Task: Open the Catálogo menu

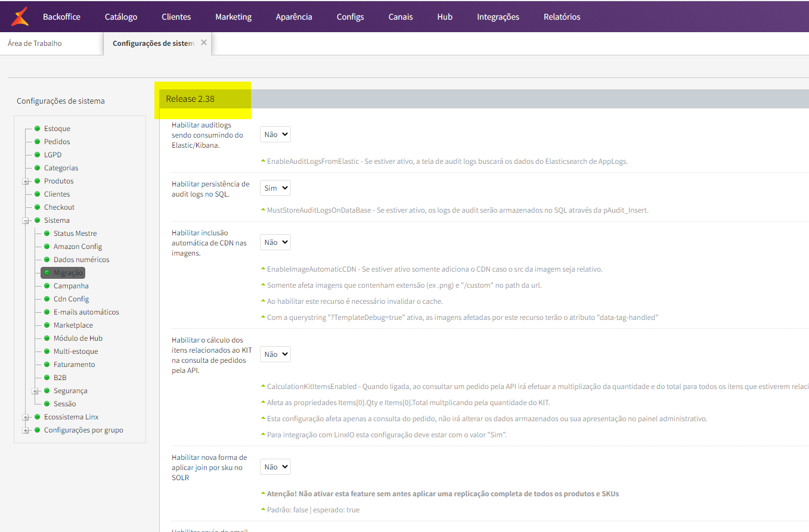Action: click(121, 17)
